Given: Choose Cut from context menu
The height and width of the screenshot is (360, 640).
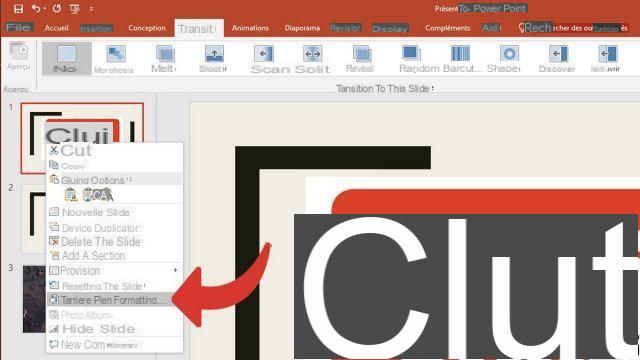Looking at the screenshot, I should pos(114,151).
